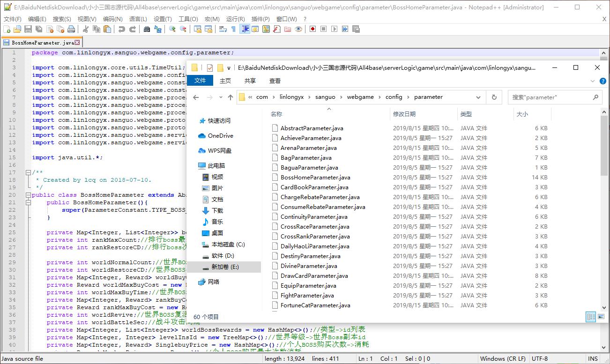Refresh the Explorer folder view
610x364 pixels.
494,97
